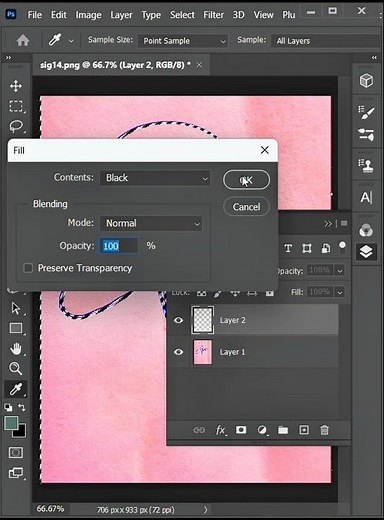Add a layer mask icon
The width and height of the screenshot is (384, 520).
tap(241, 430)
